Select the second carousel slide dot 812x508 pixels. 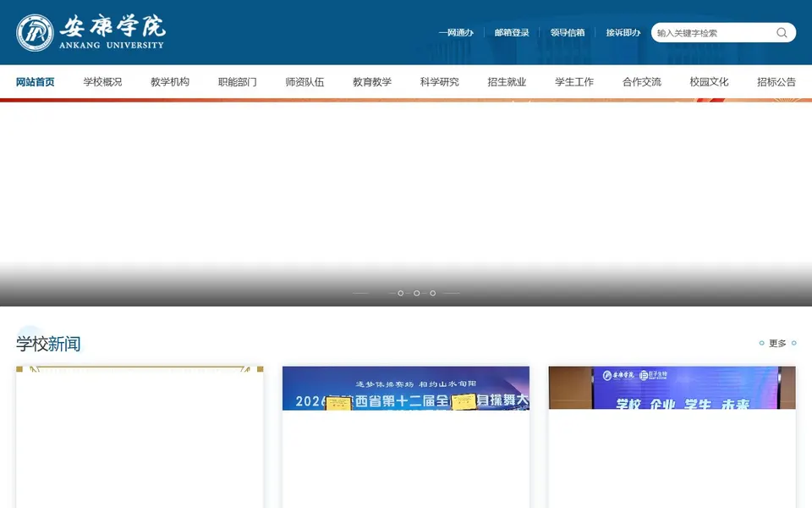click(x=416, y=294)
